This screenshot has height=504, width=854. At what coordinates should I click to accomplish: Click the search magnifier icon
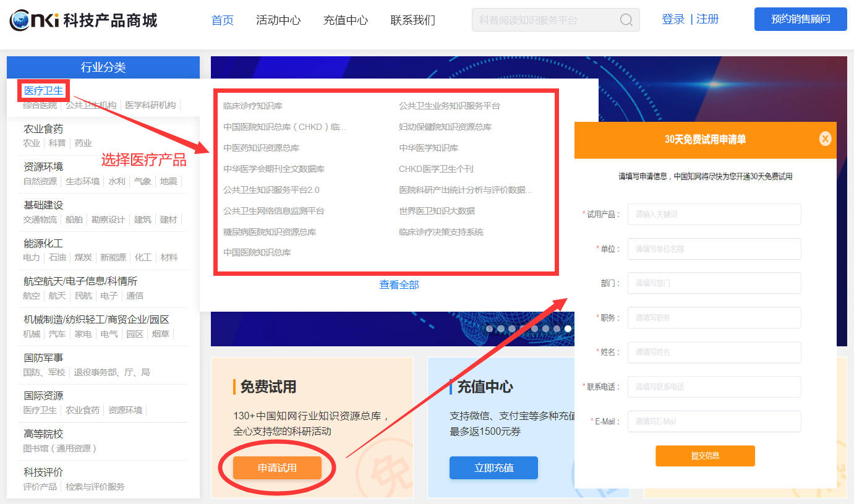[626, 20]
